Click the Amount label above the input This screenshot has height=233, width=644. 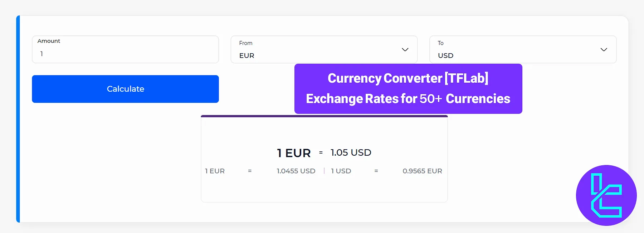click(48, 41)
